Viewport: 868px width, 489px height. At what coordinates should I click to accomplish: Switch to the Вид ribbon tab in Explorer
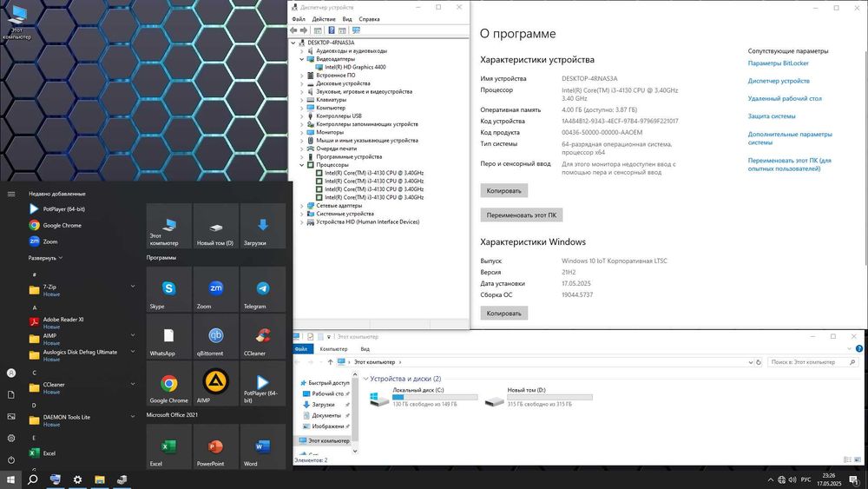[365, 349]
